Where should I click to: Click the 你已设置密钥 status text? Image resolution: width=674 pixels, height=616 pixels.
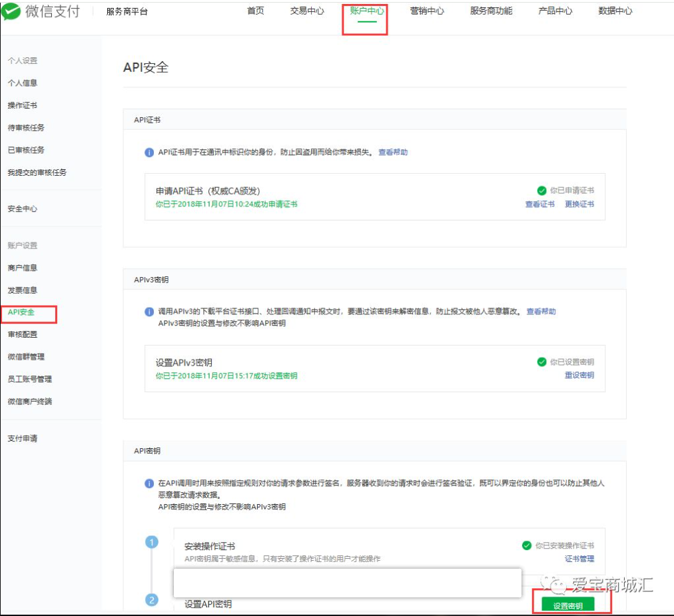[x=572, y=362]
